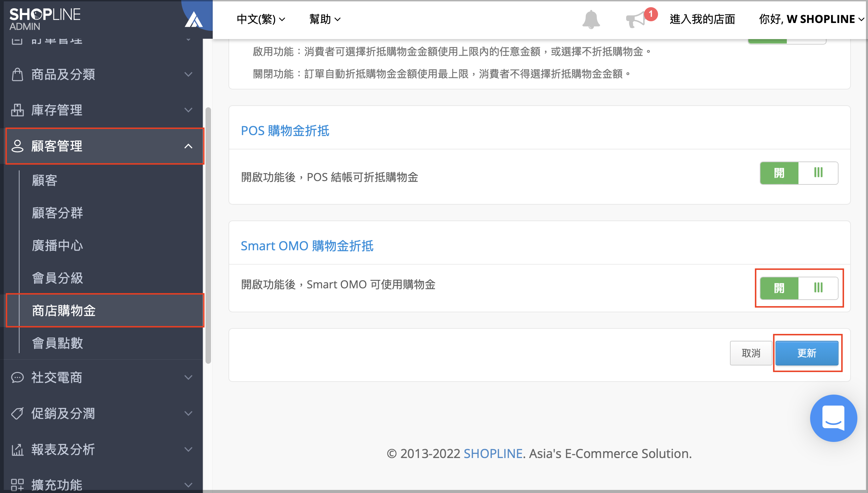Click text 開啟功能後，Smart OMO 可使用購物金
The image size is (868, 493).
pos(338,285)
